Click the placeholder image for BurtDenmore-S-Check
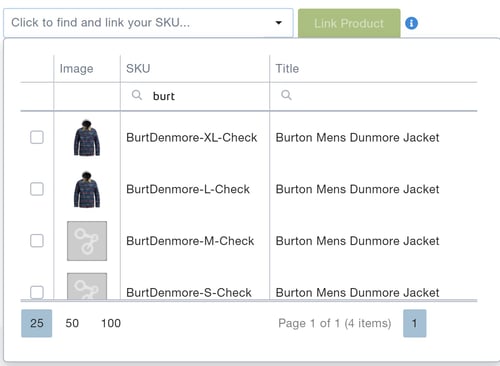The image size is (500, 366). [x=87, y=286]
